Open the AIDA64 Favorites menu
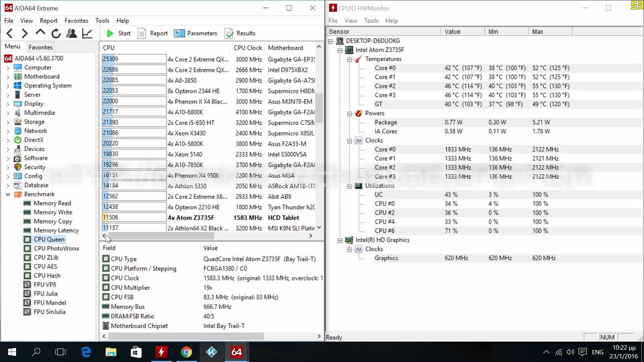Viewport: 644px width, 362px height. 76,21
